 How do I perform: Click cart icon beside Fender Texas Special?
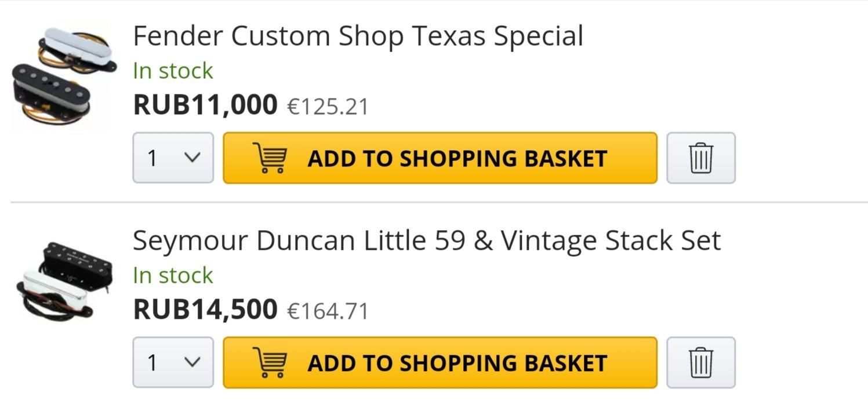click(x=270, y=158)
